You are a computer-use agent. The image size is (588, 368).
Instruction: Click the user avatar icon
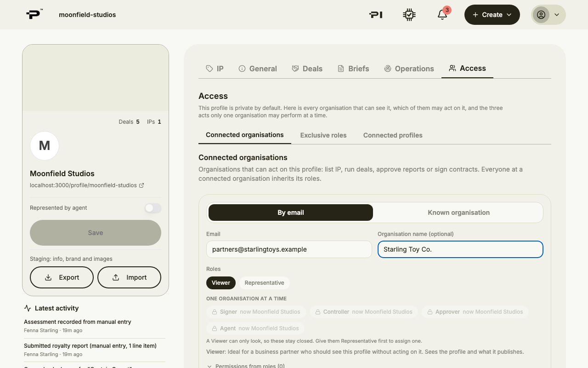[541, 15]
